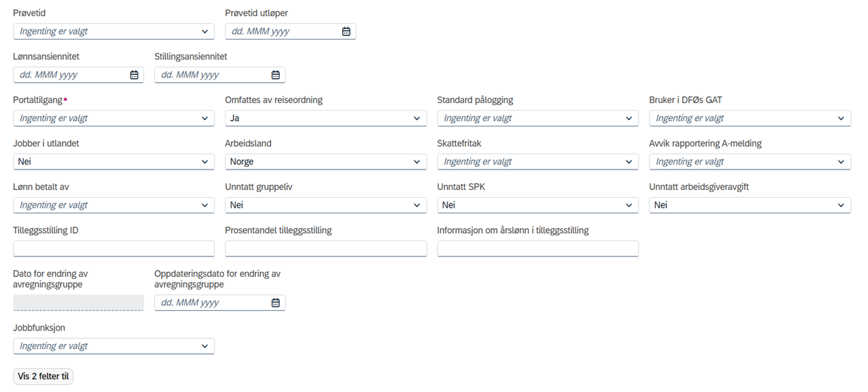The image size is (868, 392).
Task: Expand the Lønn betalt av dropdown
Action: pos(114,205)
